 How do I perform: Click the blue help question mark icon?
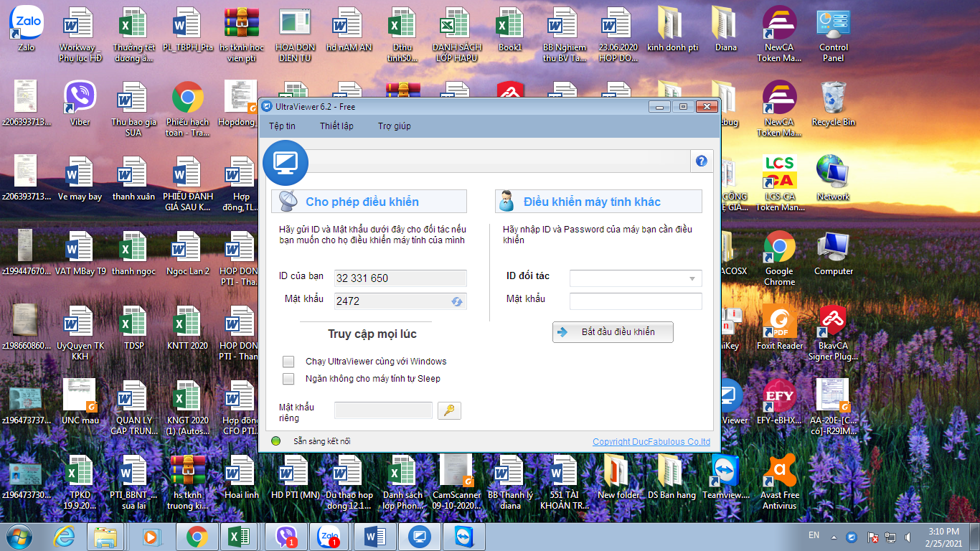[x=702, y=161]
